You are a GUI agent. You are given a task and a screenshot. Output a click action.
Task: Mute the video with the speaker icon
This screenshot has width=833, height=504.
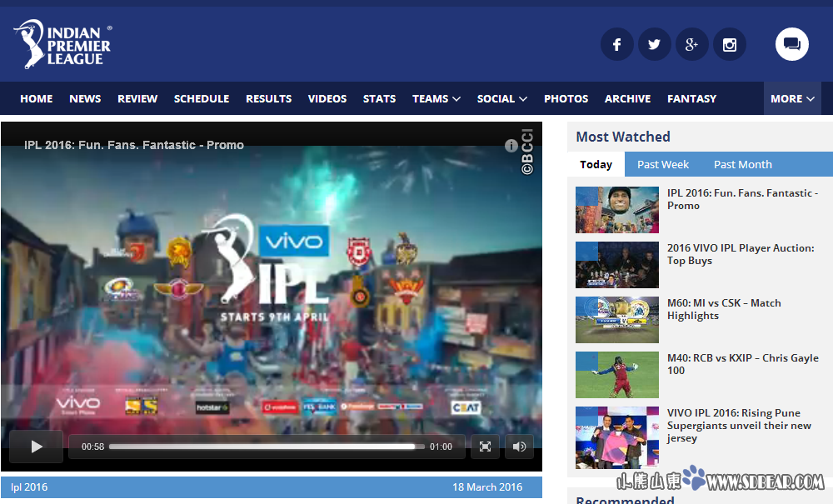click(x=519, y=447)
